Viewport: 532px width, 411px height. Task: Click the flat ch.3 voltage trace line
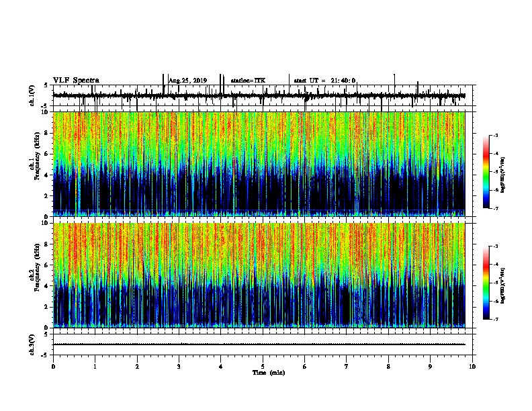click(x=259, y=345)
